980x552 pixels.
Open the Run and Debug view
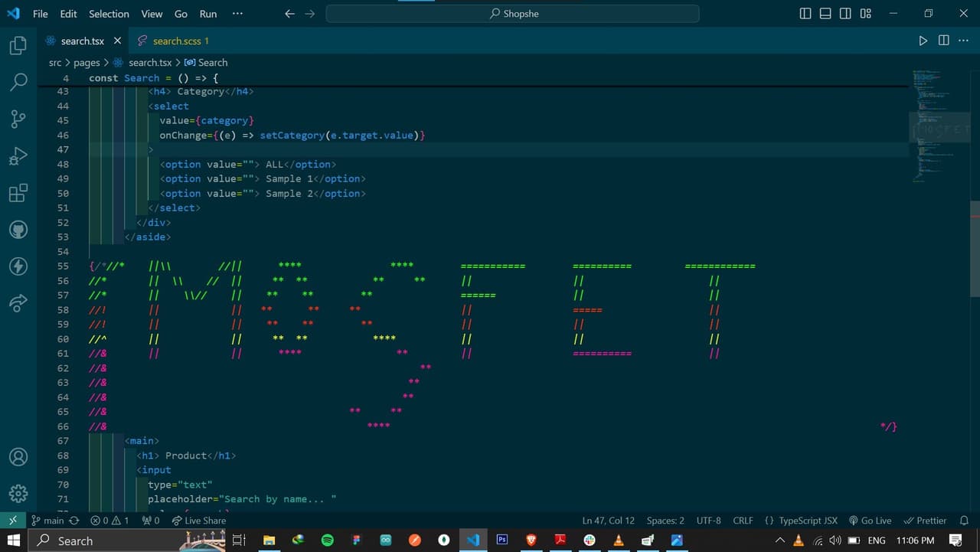[18, 156]
